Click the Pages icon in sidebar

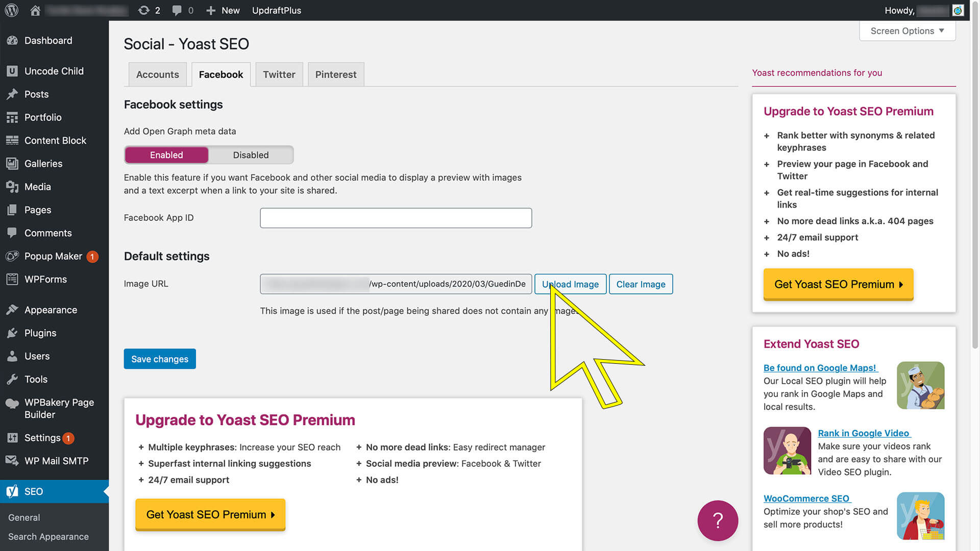click(x=12, y=210)
